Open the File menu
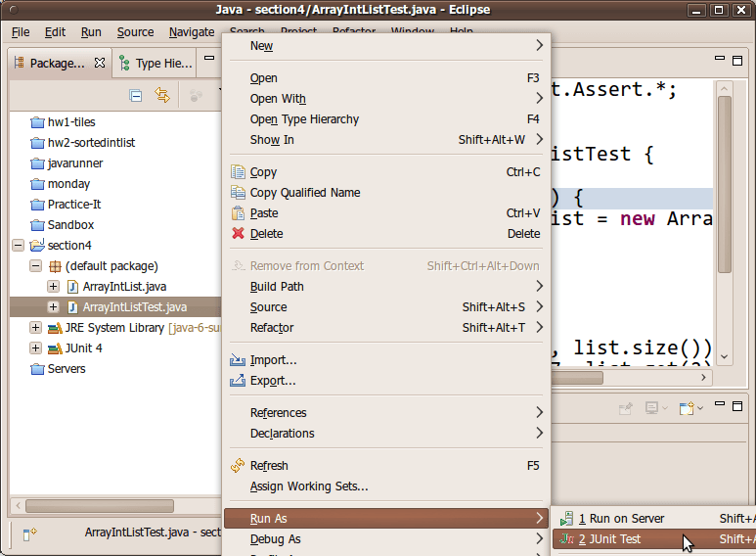The height and width of the screenshot is (556, 756). tap(21, 32)
